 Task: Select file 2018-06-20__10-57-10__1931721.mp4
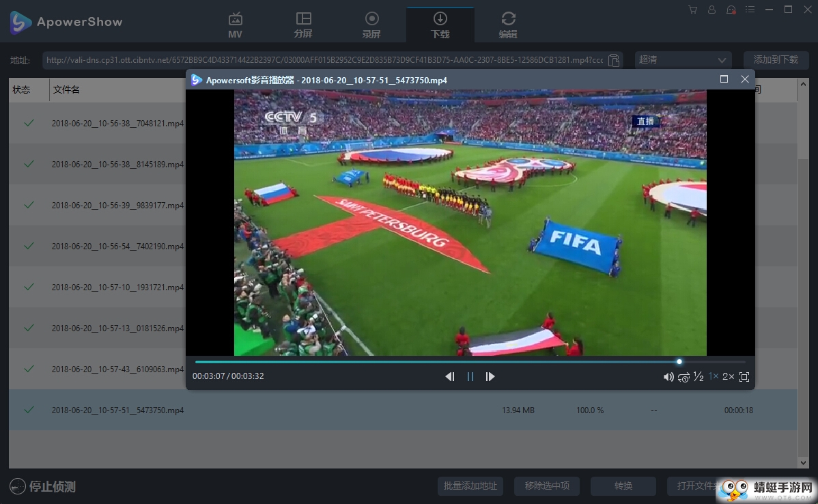coord(117,288)
